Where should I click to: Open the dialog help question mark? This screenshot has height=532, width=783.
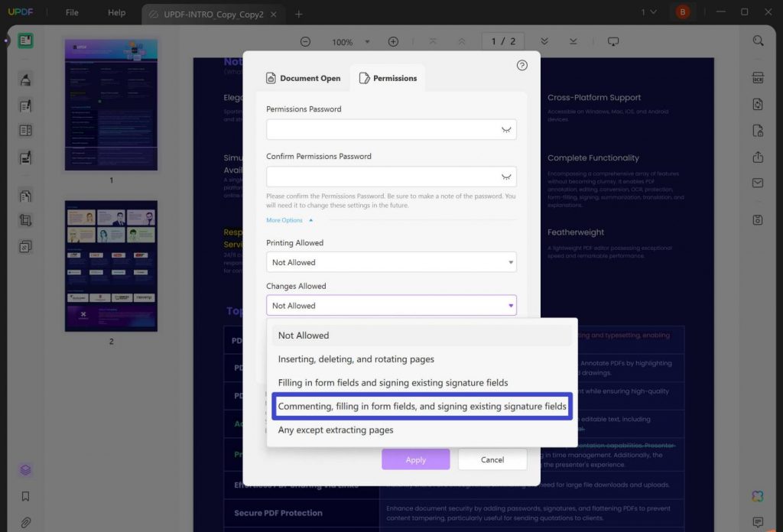coord(522,66)
